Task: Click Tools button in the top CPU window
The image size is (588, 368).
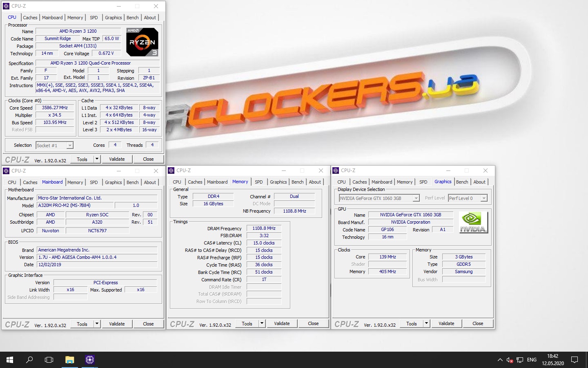Action: (x=82, y=159)
